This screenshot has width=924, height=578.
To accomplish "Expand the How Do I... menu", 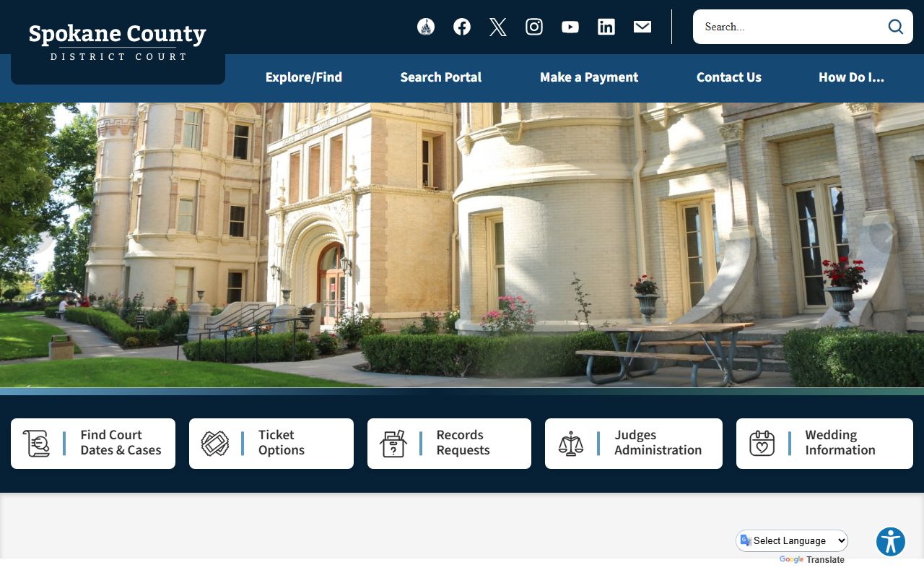I will [851, 77].
